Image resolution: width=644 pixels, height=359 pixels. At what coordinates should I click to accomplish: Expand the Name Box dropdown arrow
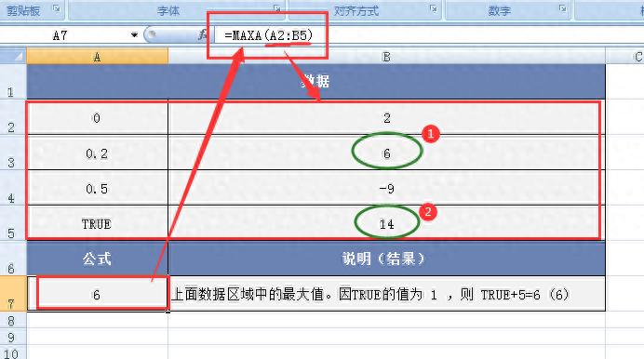pos(134,35)
